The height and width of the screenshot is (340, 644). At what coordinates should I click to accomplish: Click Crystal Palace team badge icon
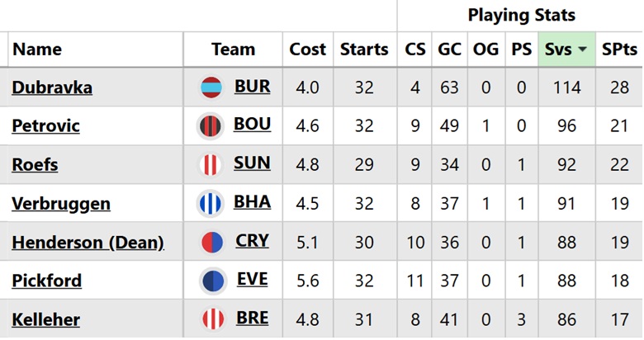(212, 242)
